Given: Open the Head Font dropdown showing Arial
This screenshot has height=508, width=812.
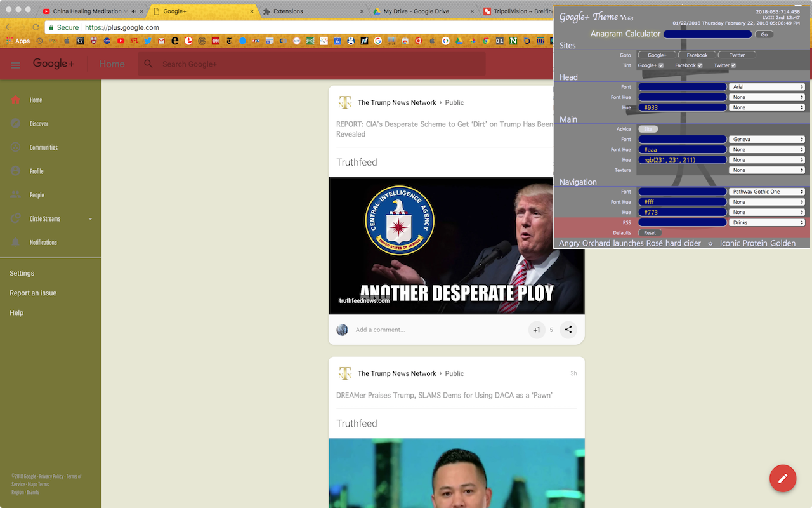Looking at the screenshot, I should [767, 87].
